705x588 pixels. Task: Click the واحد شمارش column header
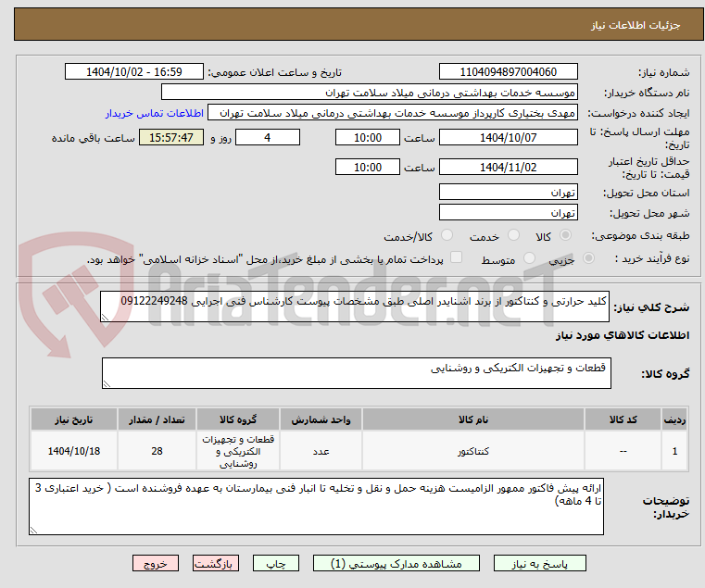321,419
